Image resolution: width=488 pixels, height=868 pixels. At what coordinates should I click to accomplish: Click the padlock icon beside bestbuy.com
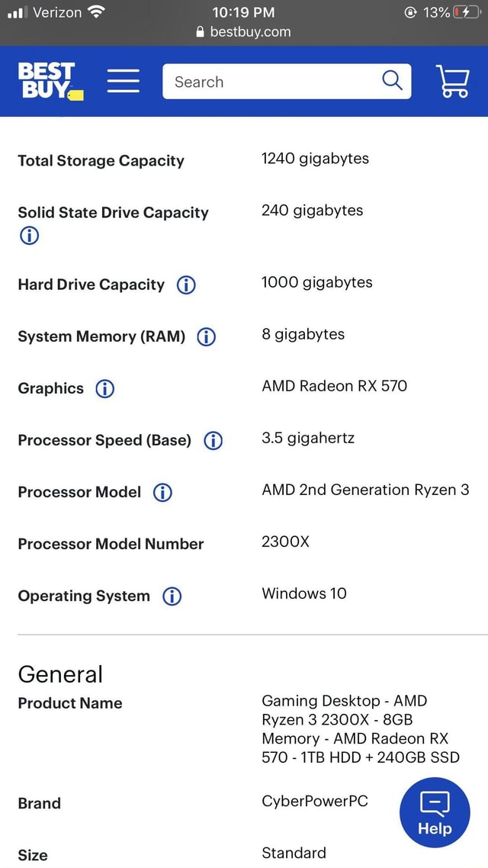pos(199,33)
